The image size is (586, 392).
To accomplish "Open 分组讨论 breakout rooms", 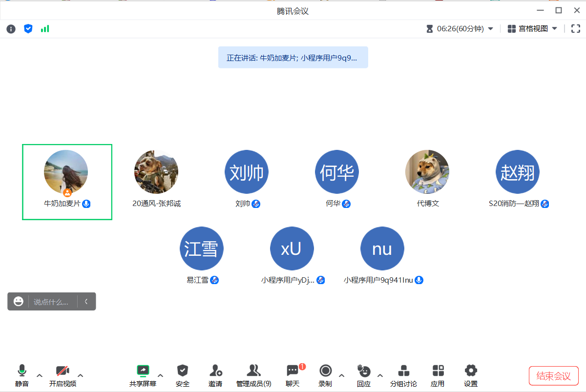I will pos(403,375).
